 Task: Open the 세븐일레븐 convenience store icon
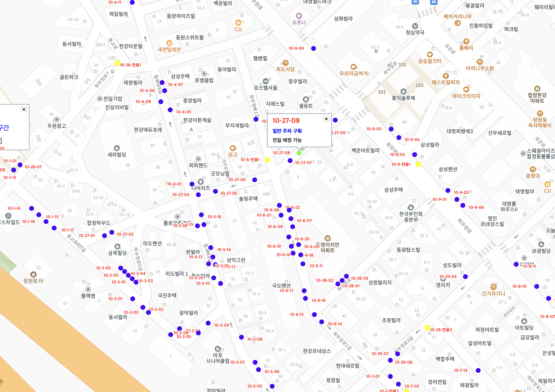169,43
